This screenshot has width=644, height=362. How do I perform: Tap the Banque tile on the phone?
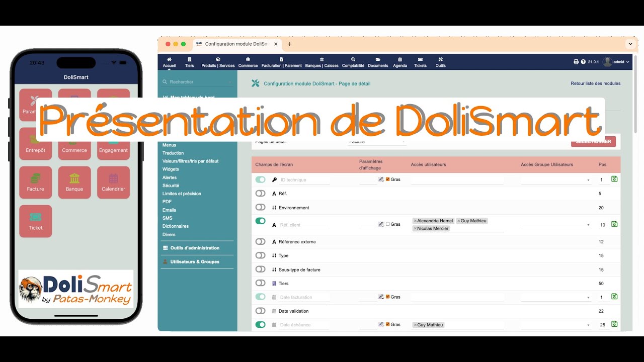74,183
